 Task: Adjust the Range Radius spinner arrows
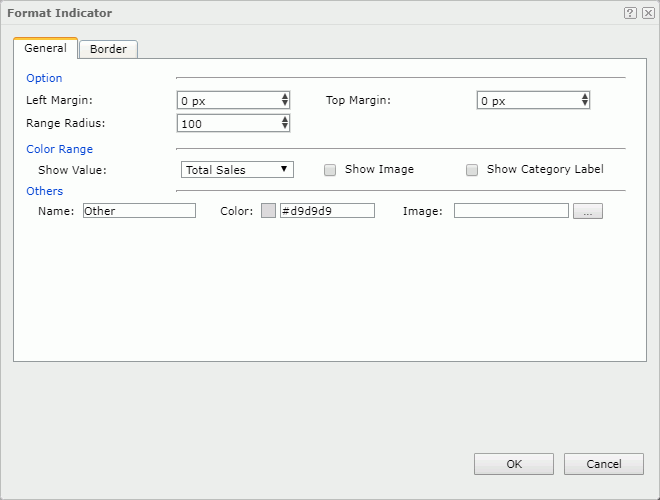[x=285, y=123]
